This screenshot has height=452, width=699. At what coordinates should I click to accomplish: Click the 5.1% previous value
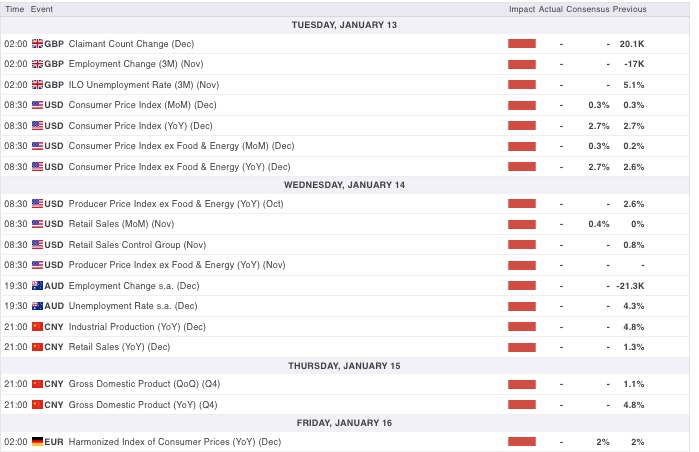coord(634,85)
